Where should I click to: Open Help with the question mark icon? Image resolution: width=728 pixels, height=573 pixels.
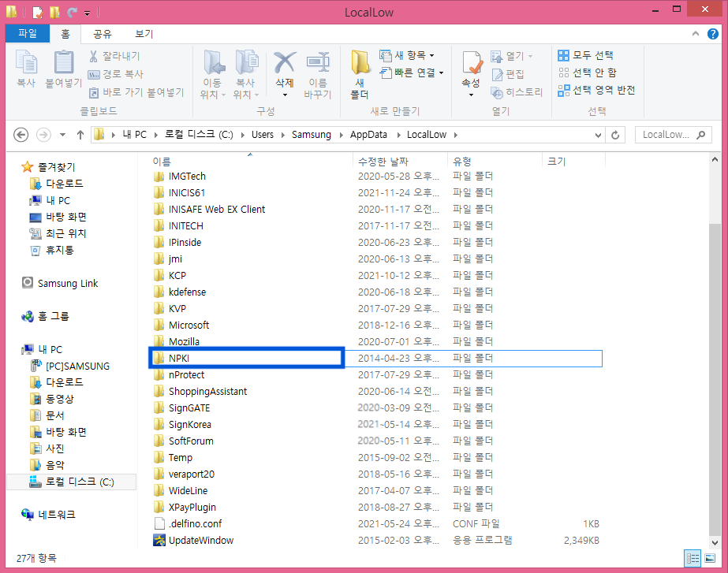(713, 33)
